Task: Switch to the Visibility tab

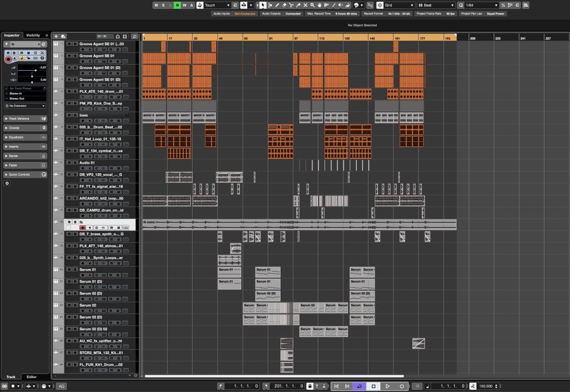Action: click(33, 35)
